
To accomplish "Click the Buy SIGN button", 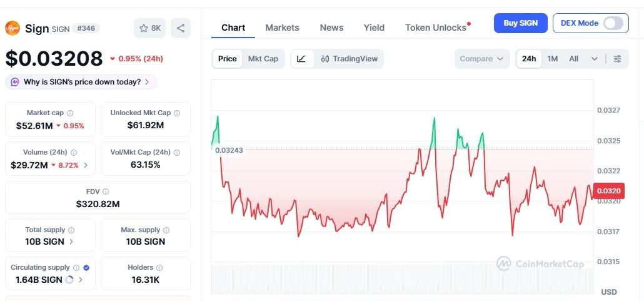I will tap(520, 23).
